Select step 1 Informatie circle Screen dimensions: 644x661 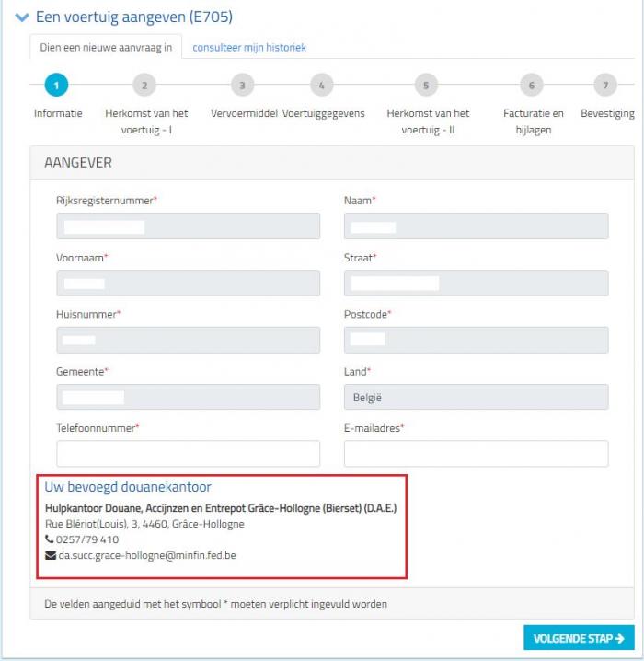56,85
